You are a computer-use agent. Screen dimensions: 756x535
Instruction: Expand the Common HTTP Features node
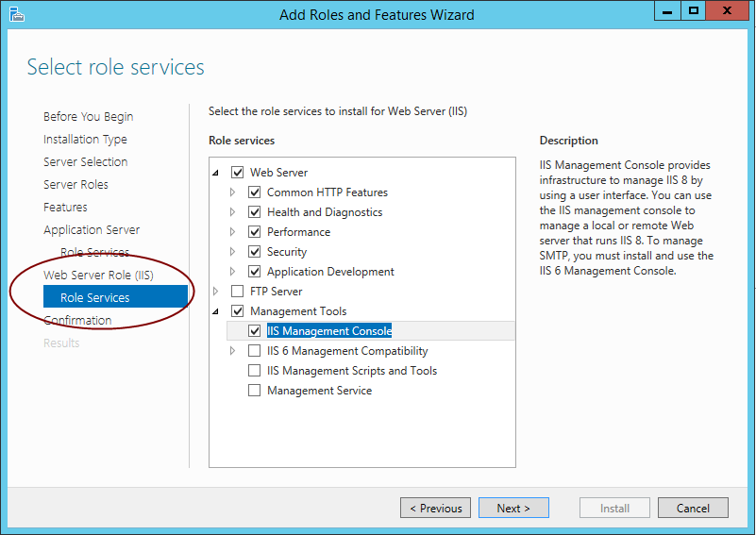232,192
